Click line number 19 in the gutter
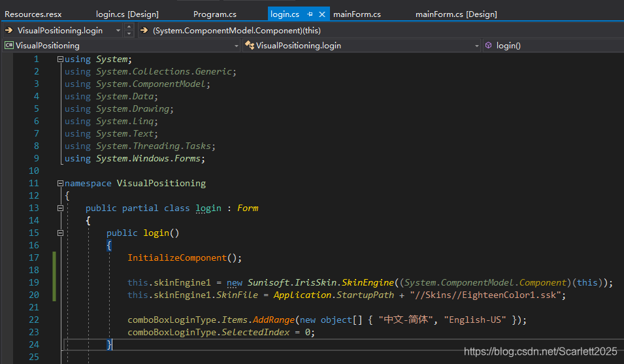The width and height of the screenshot is (624, 364). click(34, 282)
